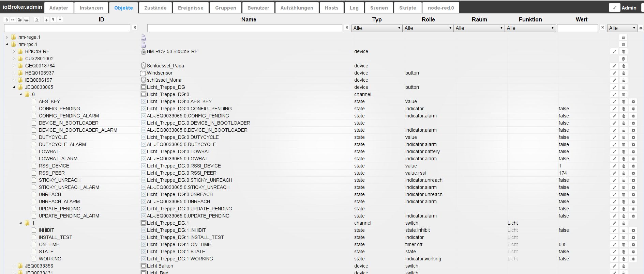The image size is (644, 274).
Task: Click document icon in hm-rega.1 row
Action: point(144,37)
